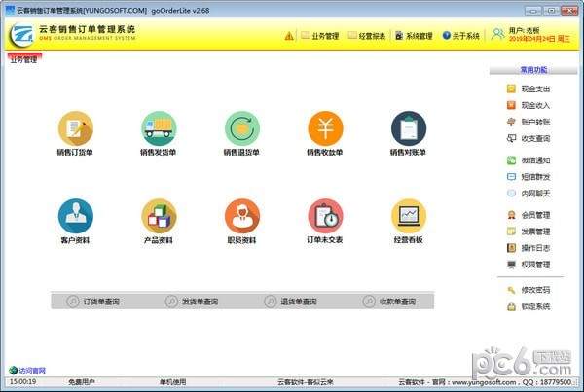Open the 经营看板 business dashboard icon
584x392 pixels.
pyautogui.click(x=409, y=216)
